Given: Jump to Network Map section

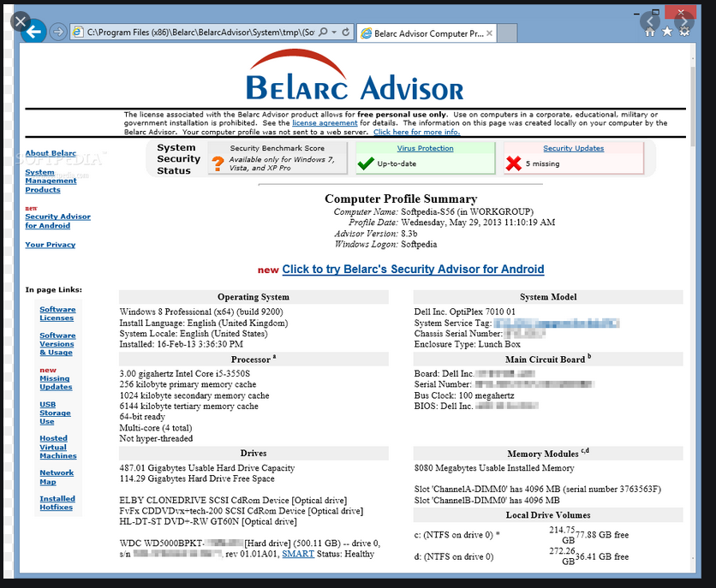Looking at the screenshot, I should click(57, 477).
